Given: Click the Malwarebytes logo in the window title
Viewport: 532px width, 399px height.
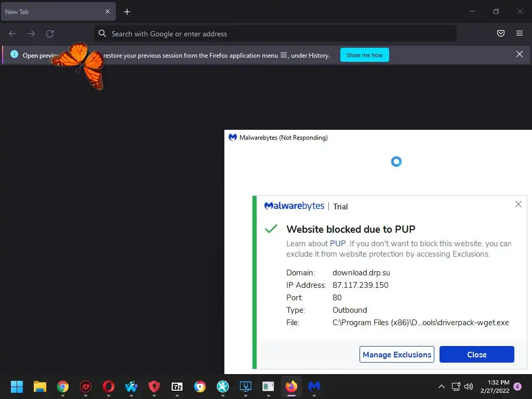Looking at the screenshot, I should [232, 137].
